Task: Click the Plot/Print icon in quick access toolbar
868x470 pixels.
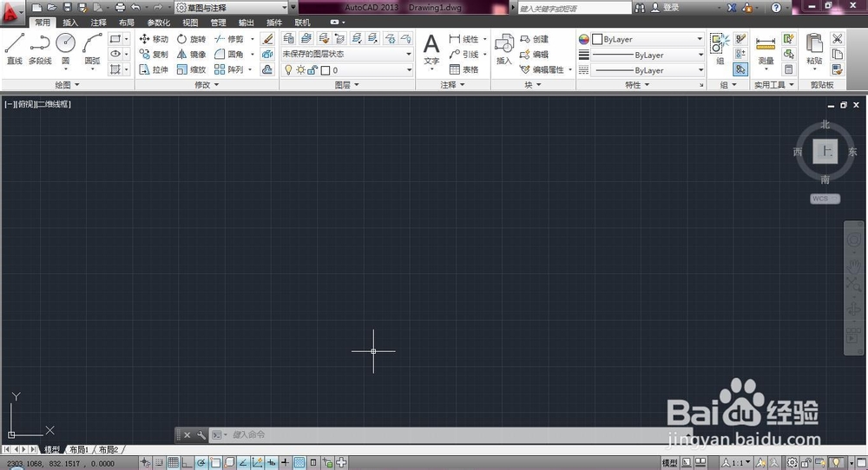Action: (120, 7)
